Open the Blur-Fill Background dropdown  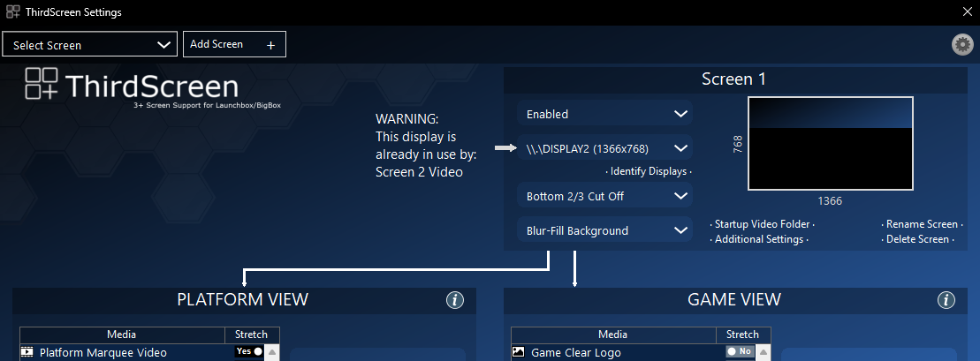point(604,229)
